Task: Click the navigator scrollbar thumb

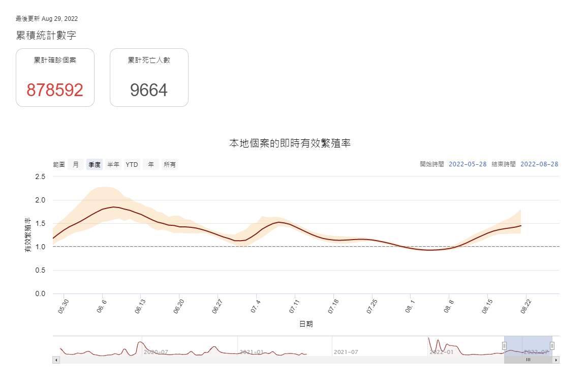Action: click(x=528, y=360)
